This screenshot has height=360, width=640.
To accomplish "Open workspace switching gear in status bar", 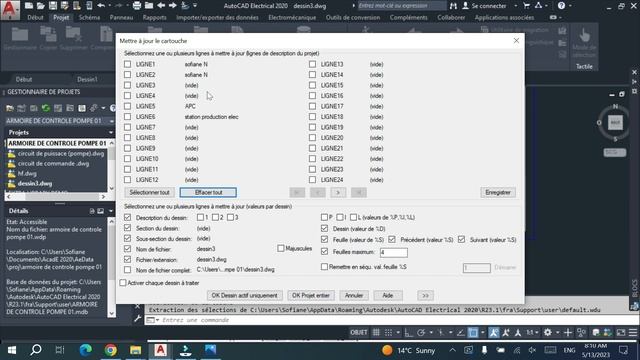I will 548,333.
